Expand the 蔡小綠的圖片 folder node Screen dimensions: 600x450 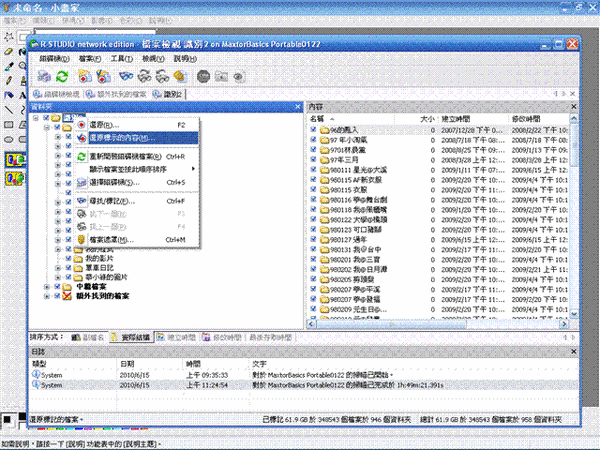coord(58,277)
